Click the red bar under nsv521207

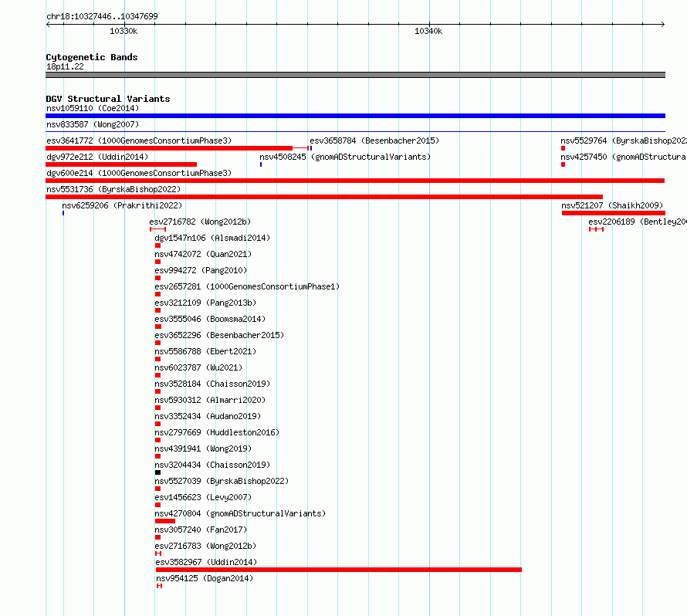point(614,213)
